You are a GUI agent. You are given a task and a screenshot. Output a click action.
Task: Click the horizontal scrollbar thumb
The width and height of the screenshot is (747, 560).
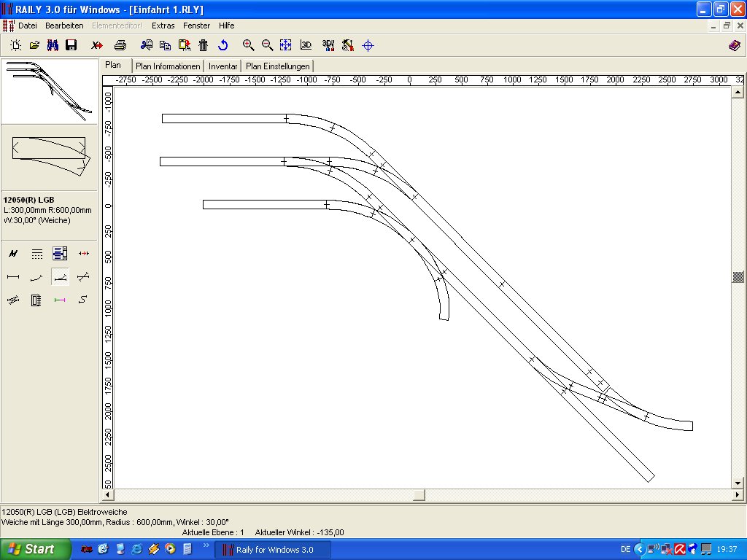[419, 495]
